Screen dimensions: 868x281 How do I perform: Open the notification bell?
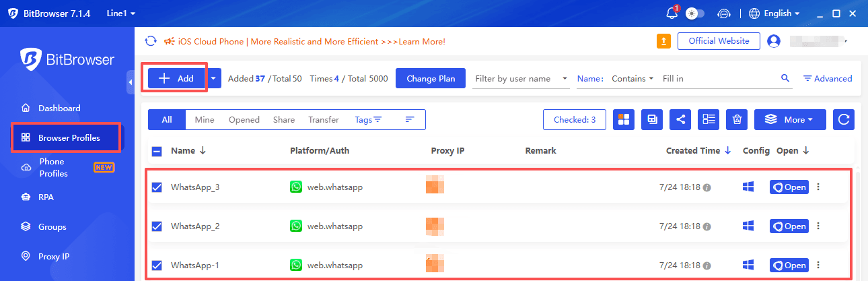[x=672, y=13]
